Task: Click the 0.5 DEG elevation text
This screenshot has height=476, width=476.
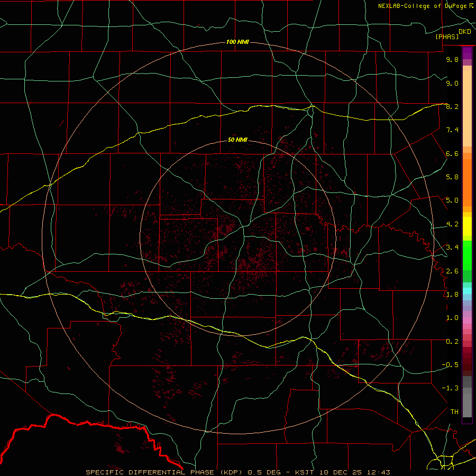Action: [266, 472]
